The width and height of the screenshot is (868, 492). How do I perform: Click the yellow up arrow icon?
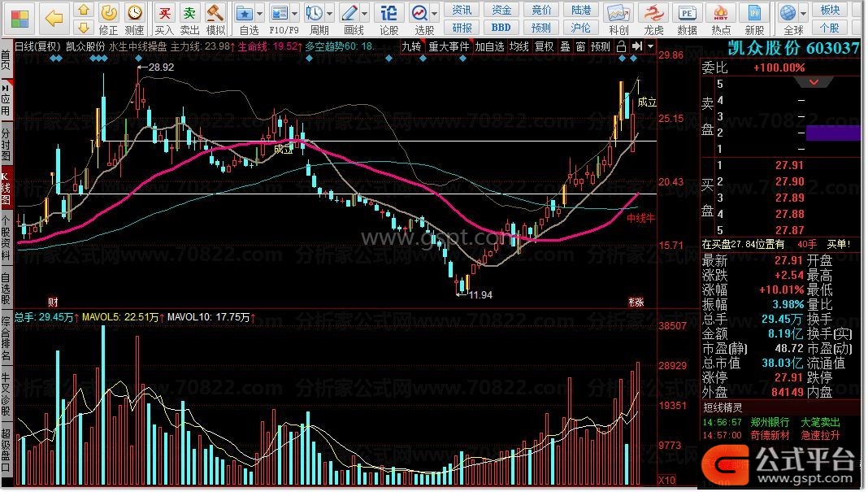coord(83,10)
